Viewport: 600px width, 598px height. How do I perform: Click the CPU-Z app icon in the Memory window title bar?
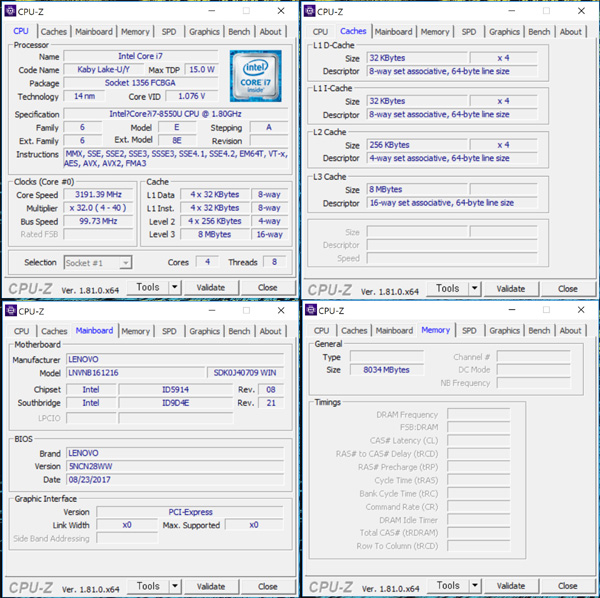[311, 310]
